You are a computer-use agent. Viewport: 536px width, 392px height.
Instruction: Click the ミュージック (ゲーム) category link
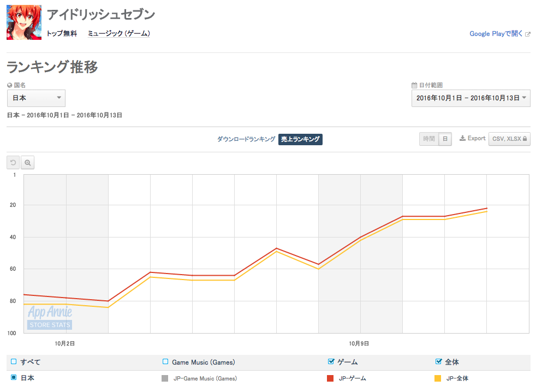click(119, 33)
